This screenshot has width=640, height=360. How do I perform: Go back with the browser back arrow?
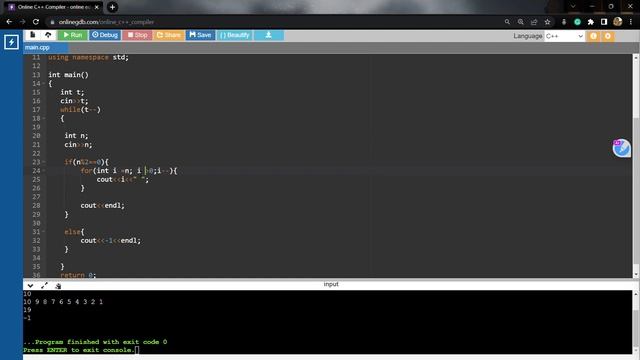(x=9, y=22)
